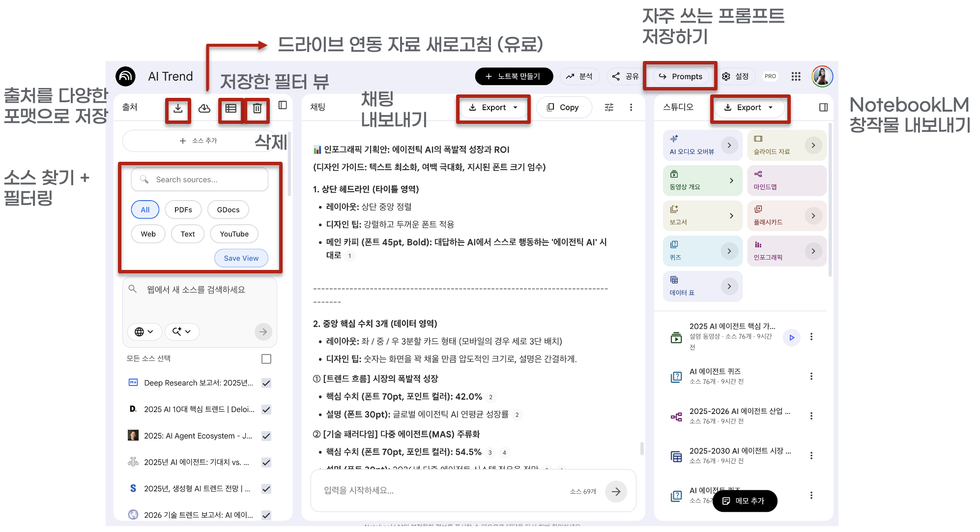Toggle the 모든 소스 선택 checkbox
Screen dimensions: 980x532
266,359
